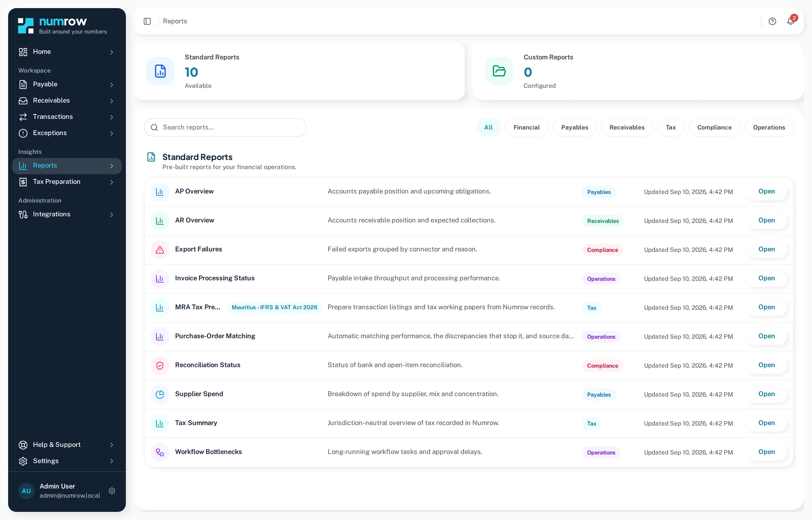812x520 pixels.
Task: Open user settings gear beside Admin User
Action: [112, 491]
